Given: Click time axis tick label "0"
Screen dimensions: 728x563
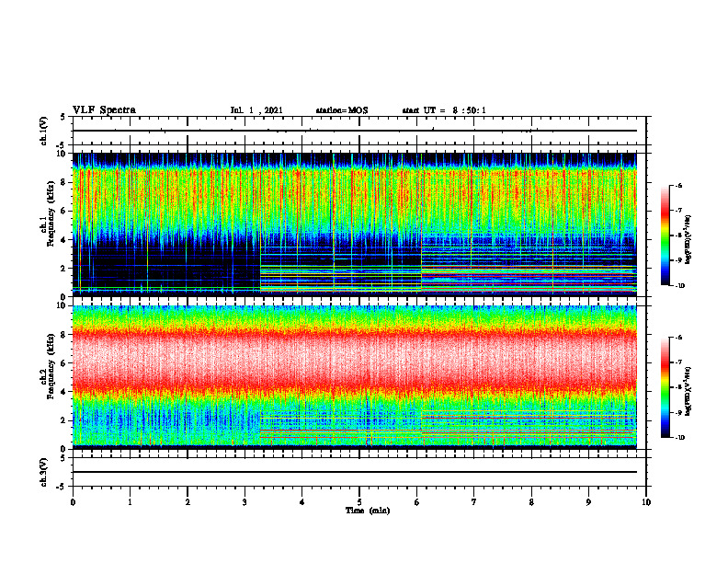Looking at the screenshot, I should coord(73,502).
